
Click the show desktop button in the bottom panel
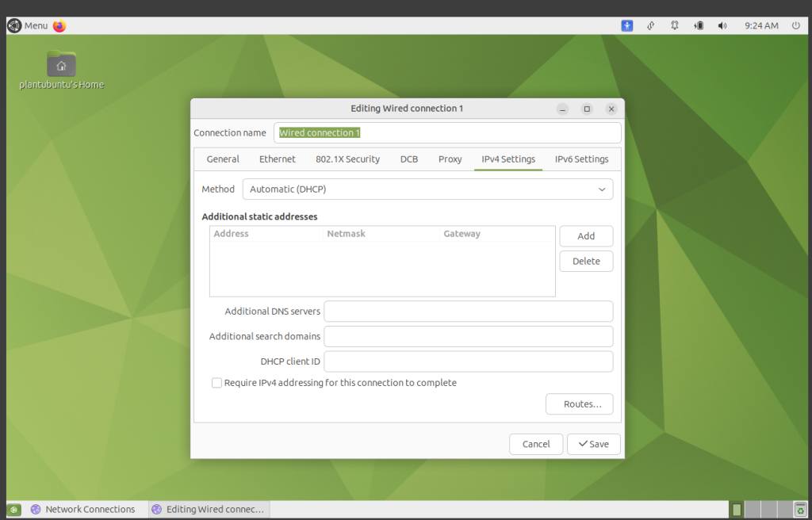tap(13, 510)
